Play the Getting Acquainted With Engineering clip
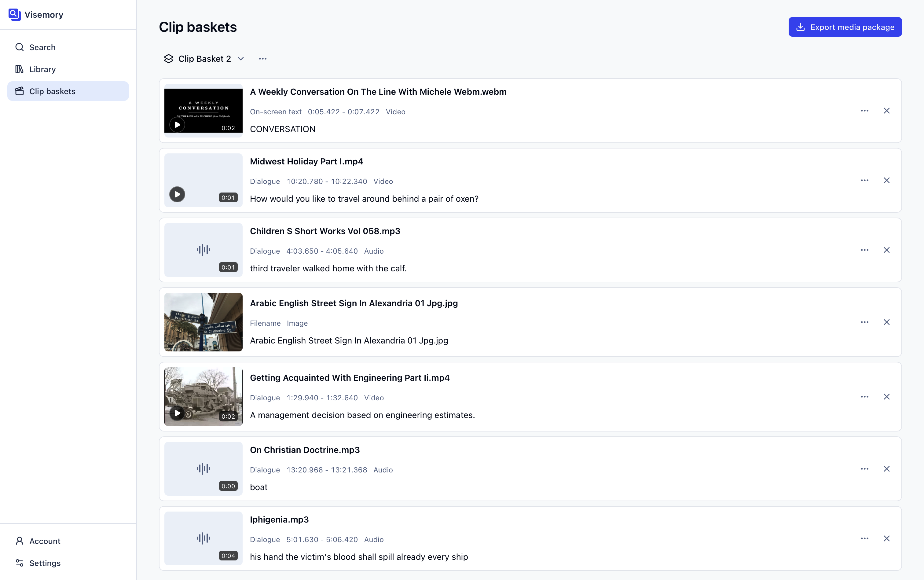The image size is (924, 580). pyautogui.click(x=177, y=413)
